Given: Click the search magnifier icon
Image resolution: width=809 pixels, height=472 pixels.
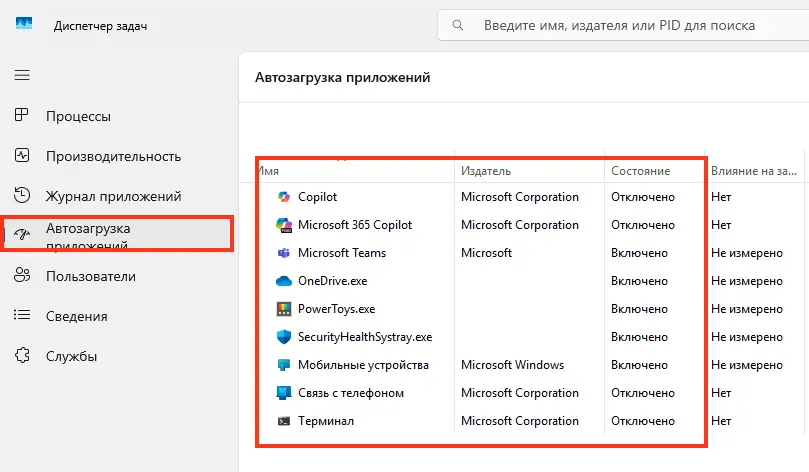Looking at the screenshot, I should click(458, 25).
